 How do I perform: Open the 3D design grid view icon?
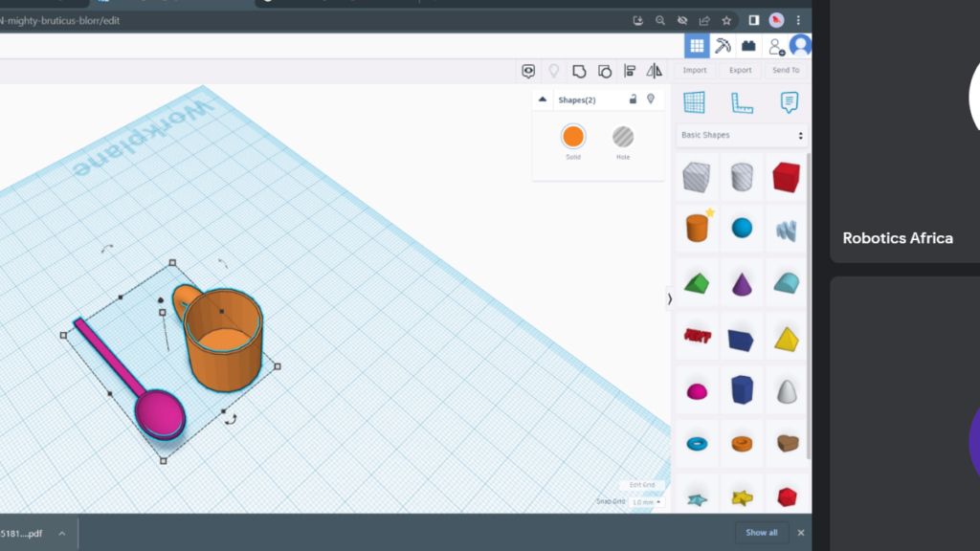click(x=697, y=46)
